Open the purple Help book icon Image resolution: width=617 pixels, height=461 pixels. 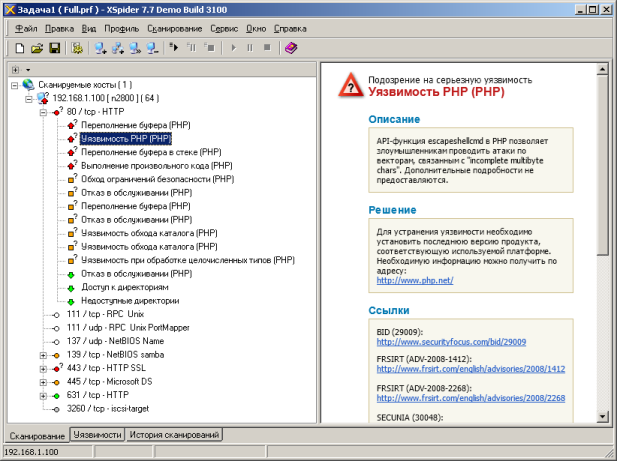[291, 48]
